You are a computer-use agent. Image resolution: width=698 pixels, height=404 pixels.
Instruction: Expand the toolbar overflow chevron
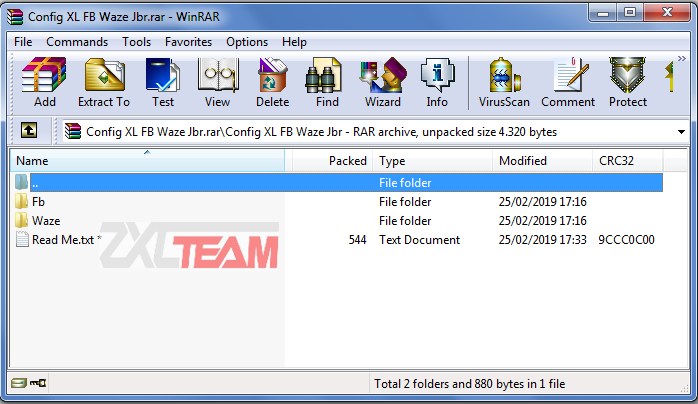point(682,58)
